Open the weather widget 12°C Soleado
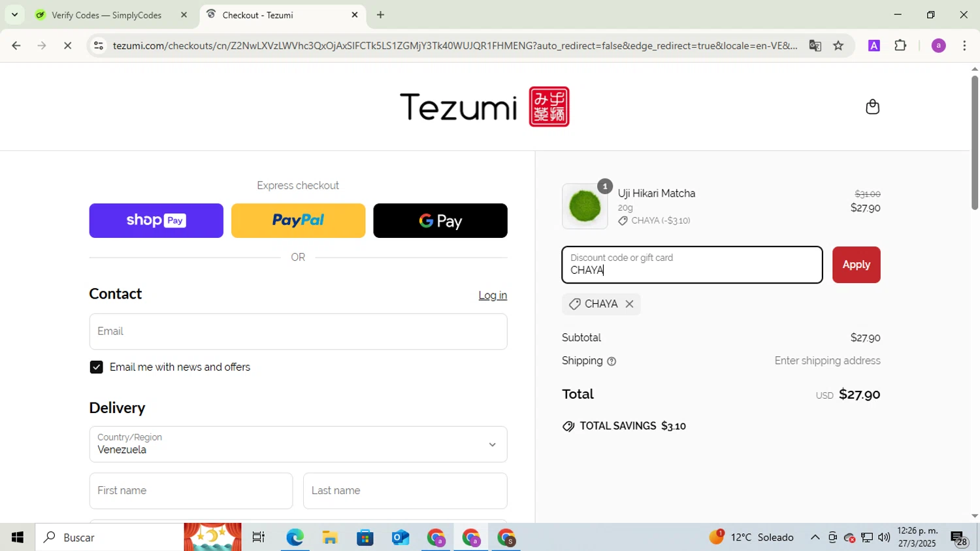This screenshot has width=980, height=551. pyautogui.click(x=751, y=537)
